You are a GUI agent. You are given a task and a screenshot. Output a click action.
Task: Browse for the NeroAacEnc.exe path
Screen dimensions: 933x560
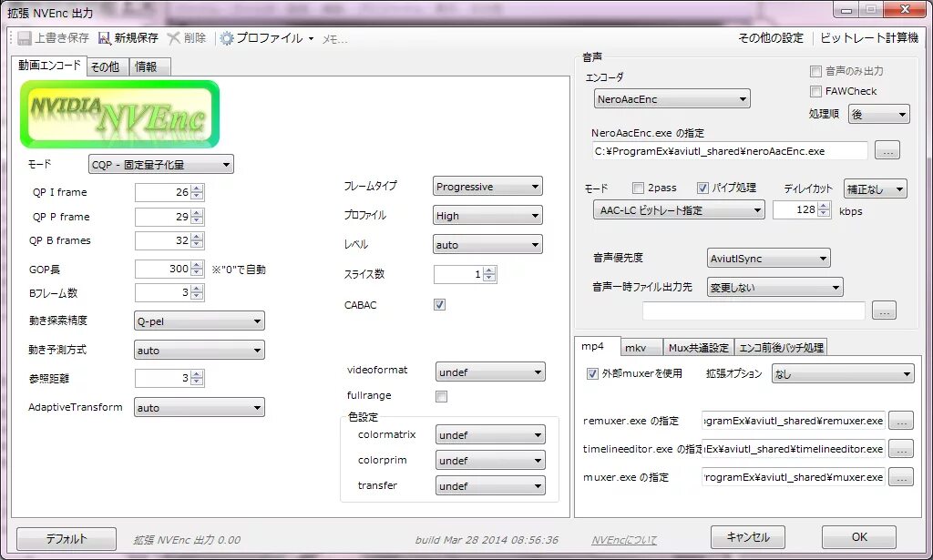(x=887, y=151)
